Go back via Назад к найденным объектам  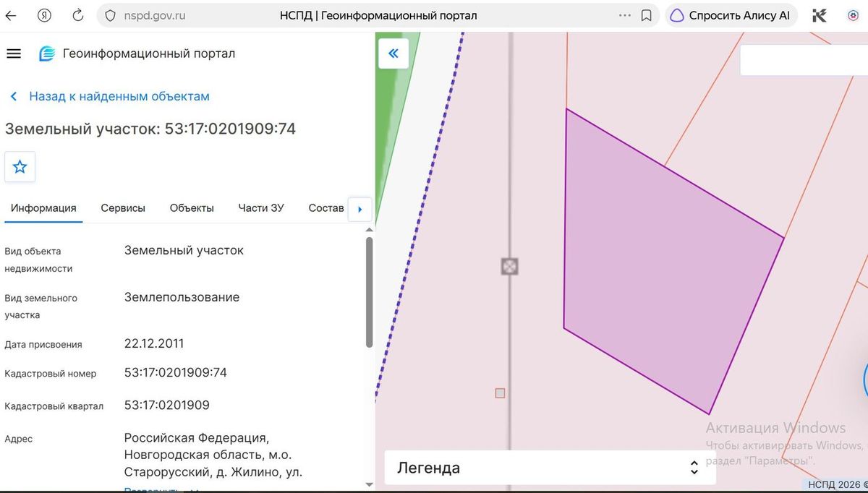(x=110, y=96)
